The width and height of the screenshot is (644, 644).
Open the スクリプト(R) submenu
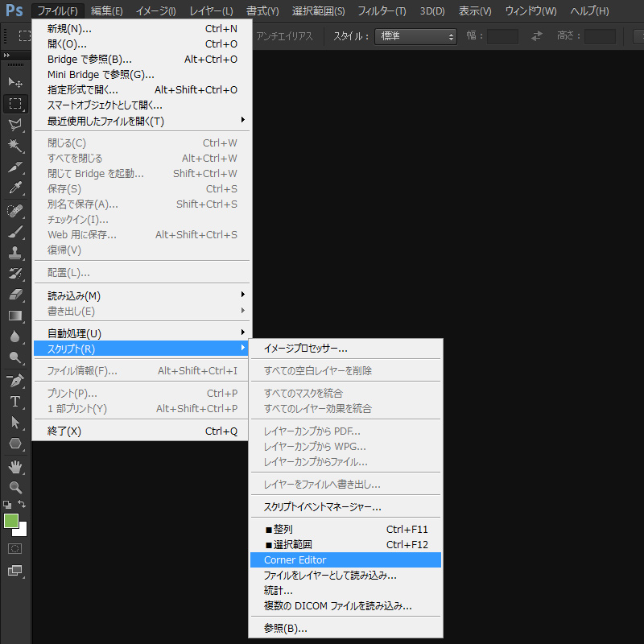pyautogui.click(x=142, y=349)
